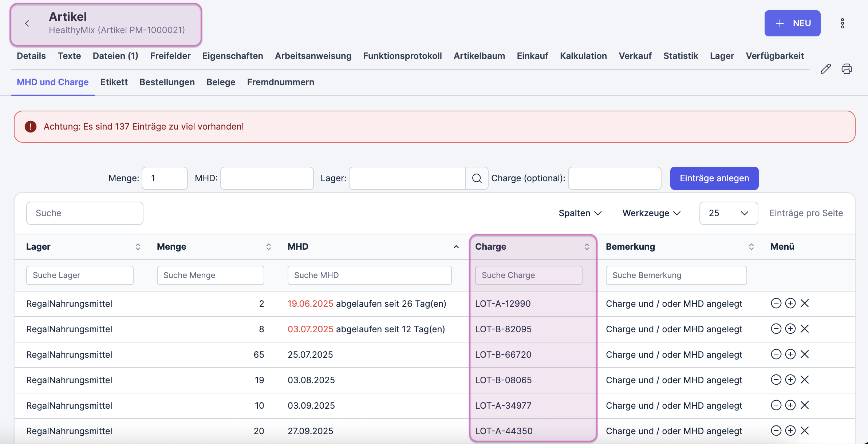Toggle MHD column sort direction

pyautogui.click(x=456, y=247)
